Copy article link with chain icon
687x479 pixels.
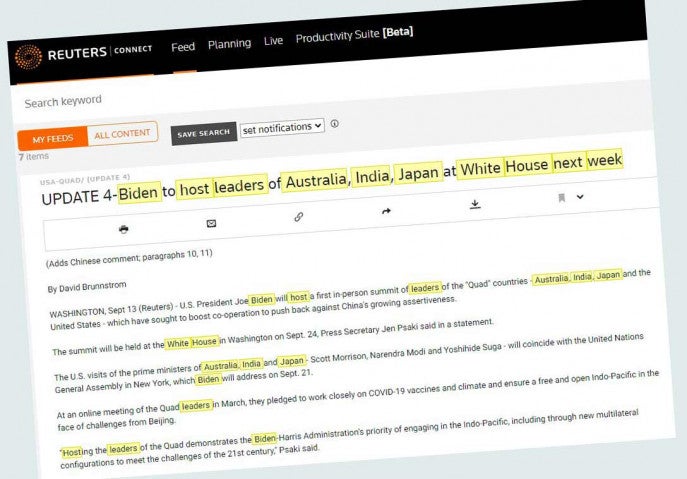(298, 217)
